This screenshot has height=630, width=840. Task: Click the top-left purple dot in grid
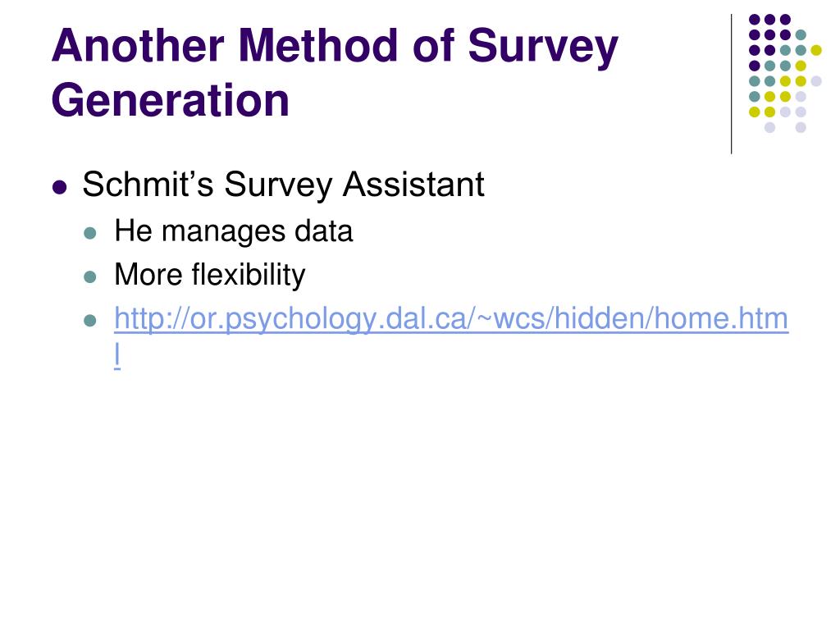pos(755,20)
